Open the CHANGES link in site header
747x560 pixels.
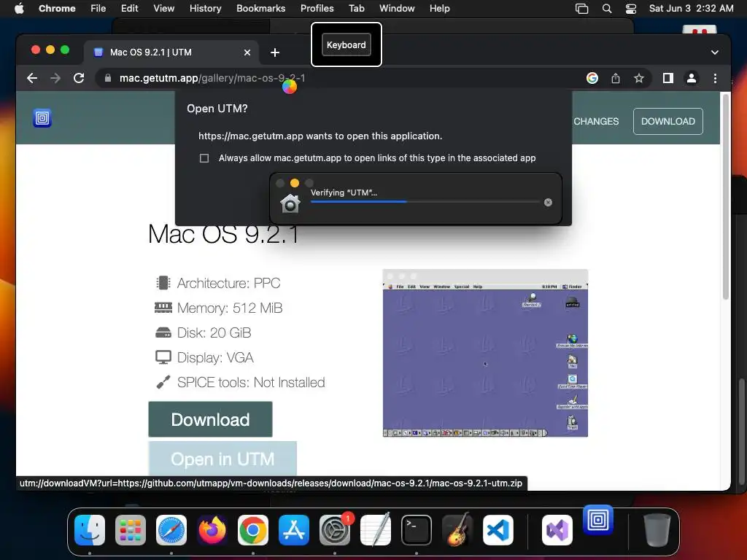coord(596,122)
